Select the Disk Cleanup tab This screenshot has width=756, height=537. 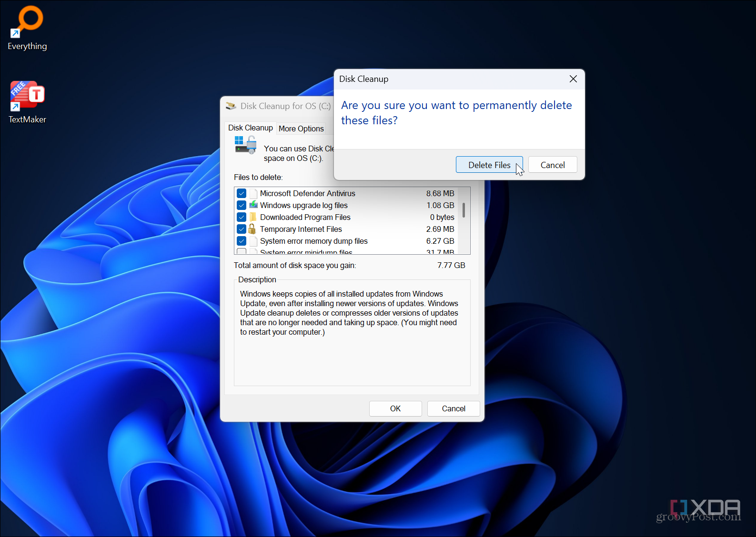pyautogui.click(x=250, y=128)
